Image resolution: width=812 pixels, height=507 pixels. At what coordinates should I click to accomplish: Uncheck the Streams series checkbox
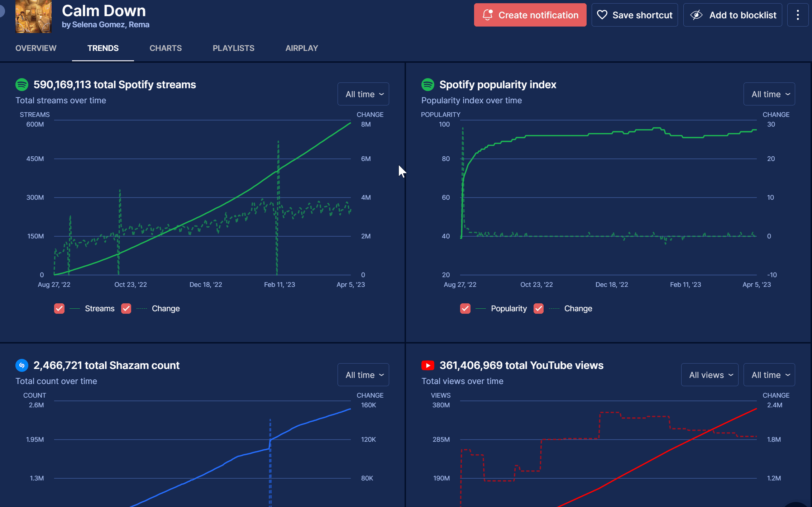[x=59, y=308]
